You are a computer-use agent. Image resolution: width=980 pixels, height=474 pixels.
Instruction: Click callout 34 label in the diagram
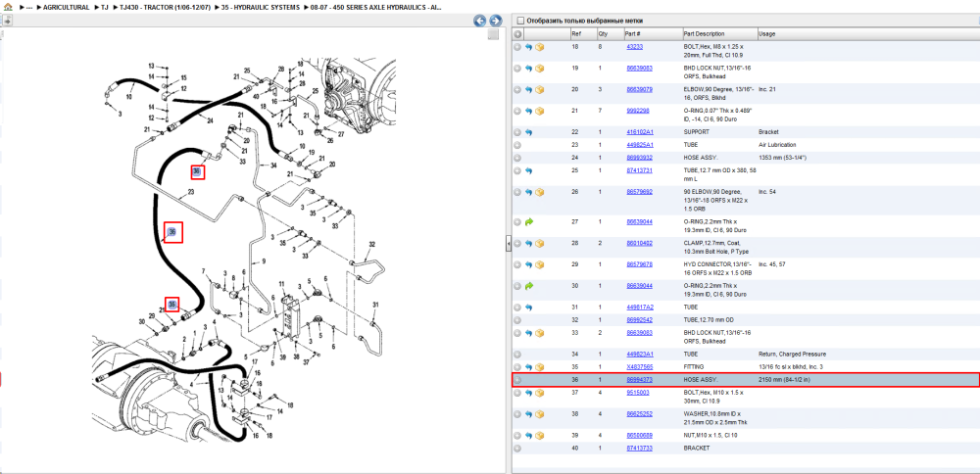(273, 166)
